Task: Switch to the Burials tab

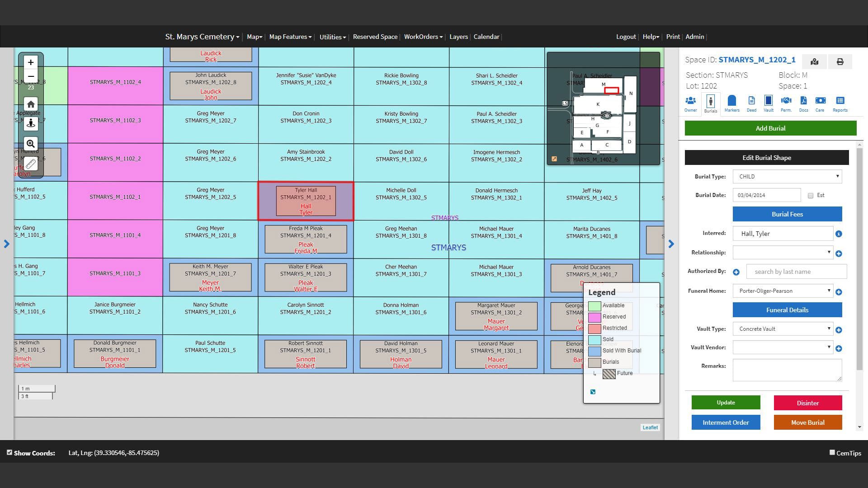Action: pyautogui.click(x=710, y=104)
